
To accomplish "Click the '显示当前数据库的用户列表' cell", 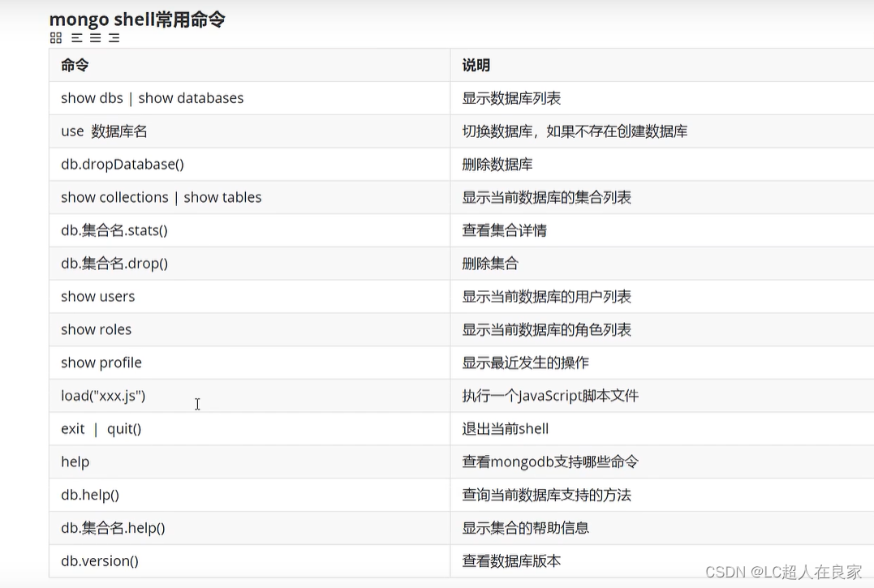I will 662,296.
